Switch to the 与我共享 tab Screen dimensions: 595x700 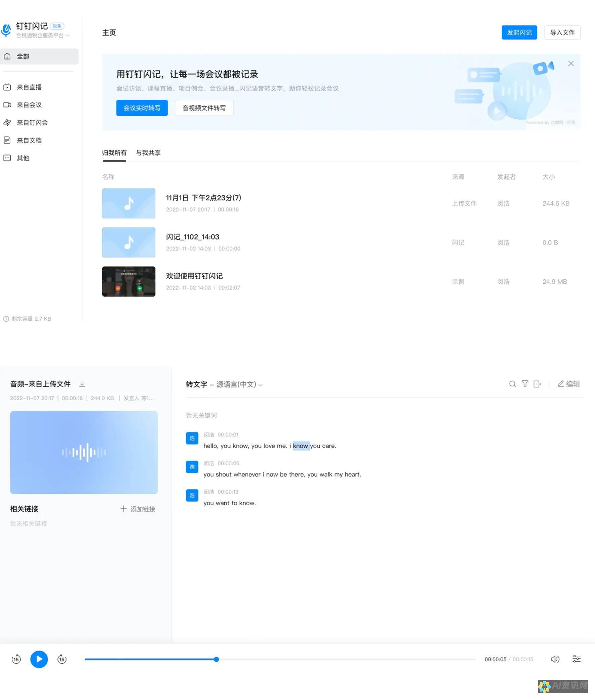click(148, 153)
